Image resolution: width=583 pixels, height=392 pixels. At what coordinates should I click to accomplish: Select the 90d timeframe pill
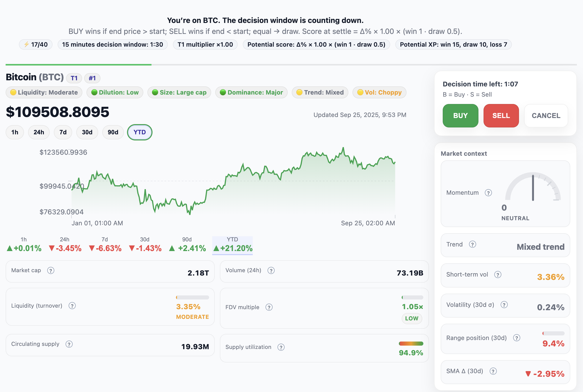point(113,132)
